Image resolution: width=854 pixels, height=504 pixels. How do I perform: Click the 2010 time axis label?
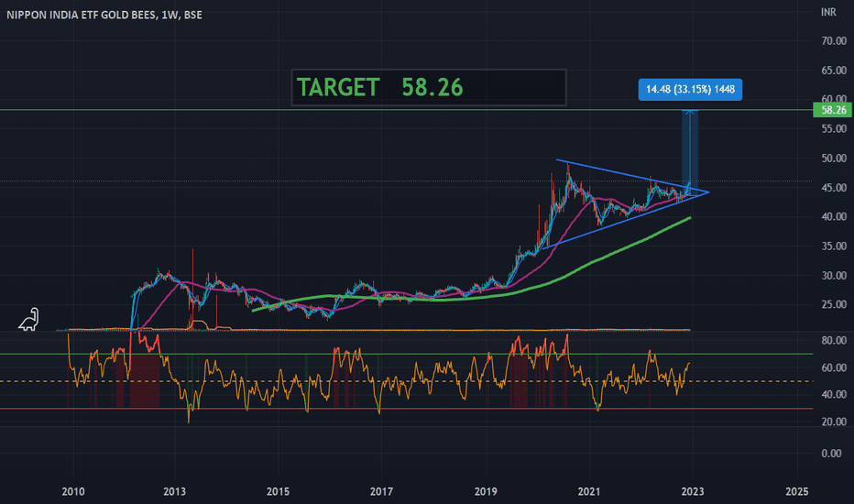tap(73, 491)
